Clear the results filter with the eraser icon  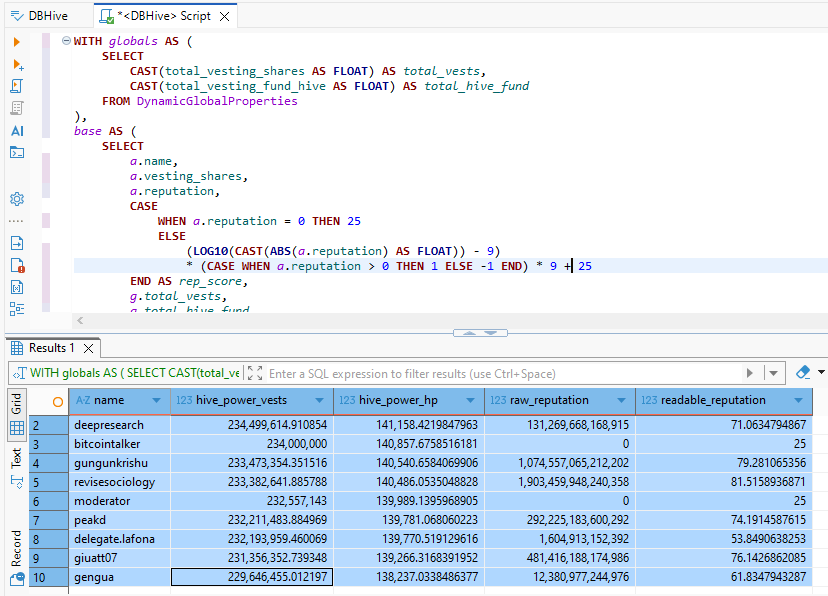coord(803,373)
